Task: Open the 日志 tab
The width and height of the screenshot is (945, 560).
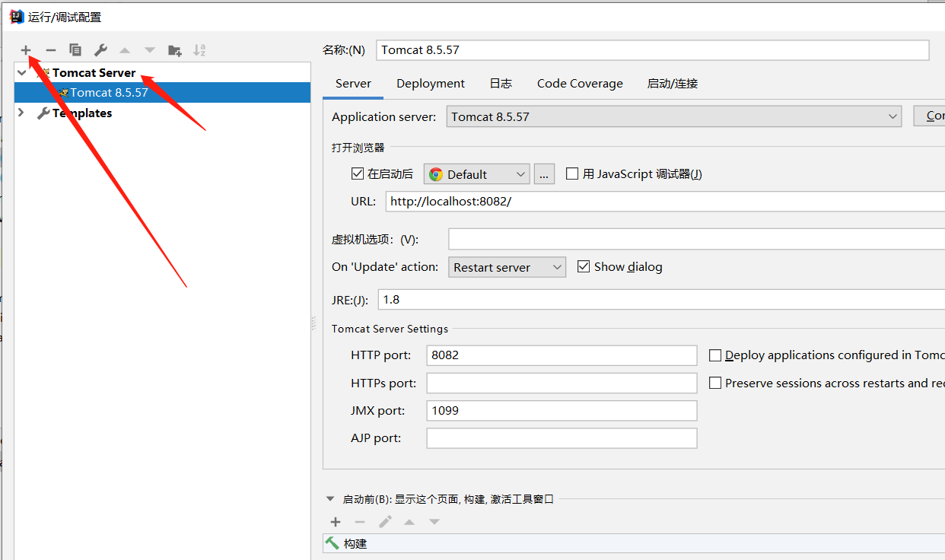Action: point(501,84)
